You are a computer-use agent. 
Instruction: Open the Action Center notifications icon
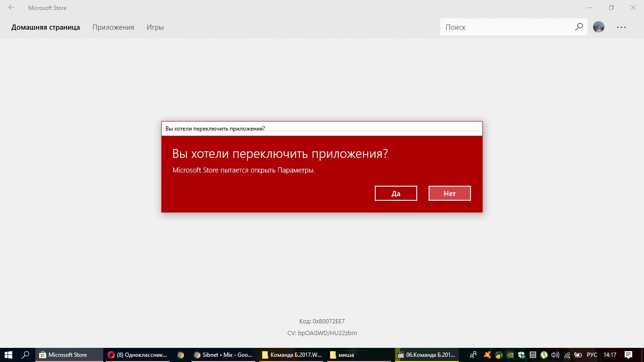tap(628, 355)
